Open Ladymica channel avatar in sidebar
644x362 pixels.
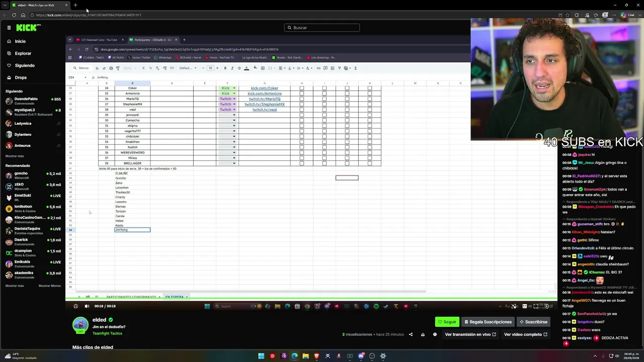(x=9, y=123)
